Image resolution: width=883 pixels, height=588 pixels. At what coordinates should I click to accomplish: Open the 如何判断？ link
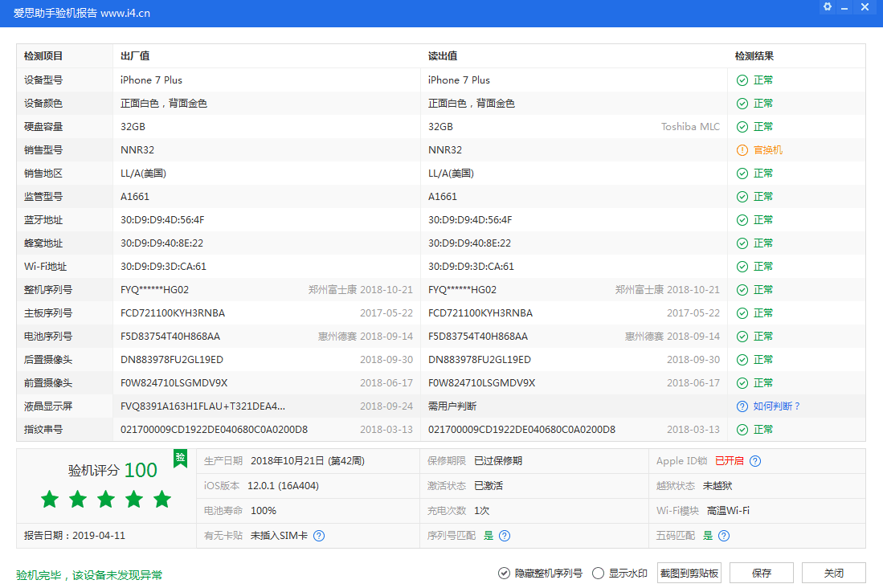pos(777,406)
